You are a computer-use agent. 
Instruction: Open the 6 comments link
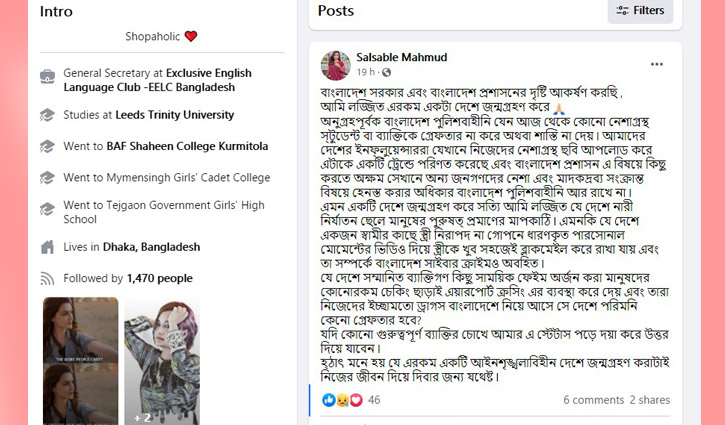pyautogui.click(x=593, y=400)
